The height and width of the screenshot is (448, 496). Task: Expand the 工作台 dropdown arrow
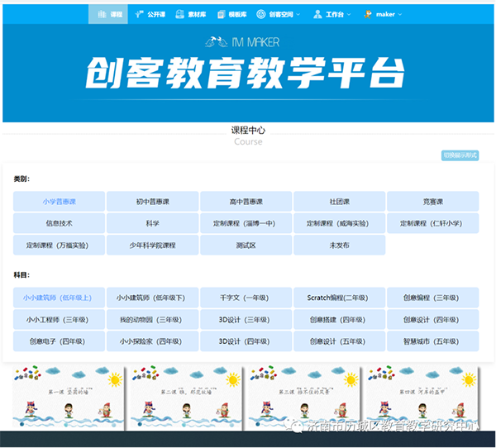click(x=350, y=15)
